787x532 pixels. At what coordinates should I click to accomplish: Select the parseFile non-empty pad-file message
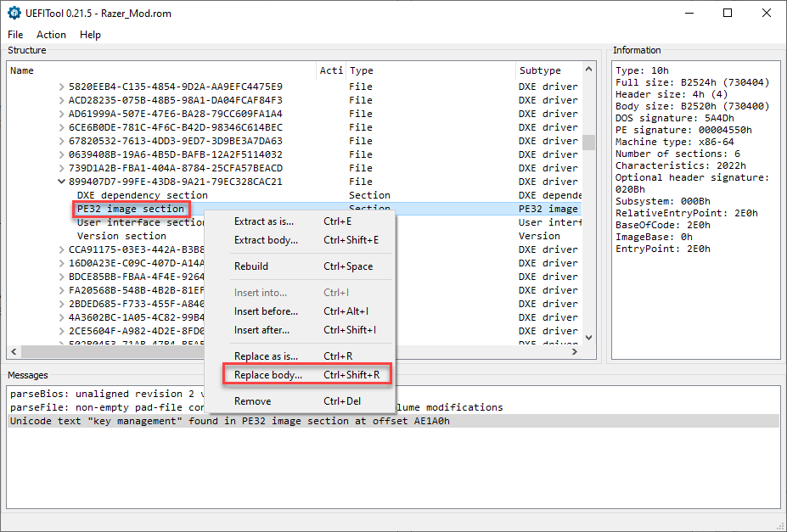[394, 407]
